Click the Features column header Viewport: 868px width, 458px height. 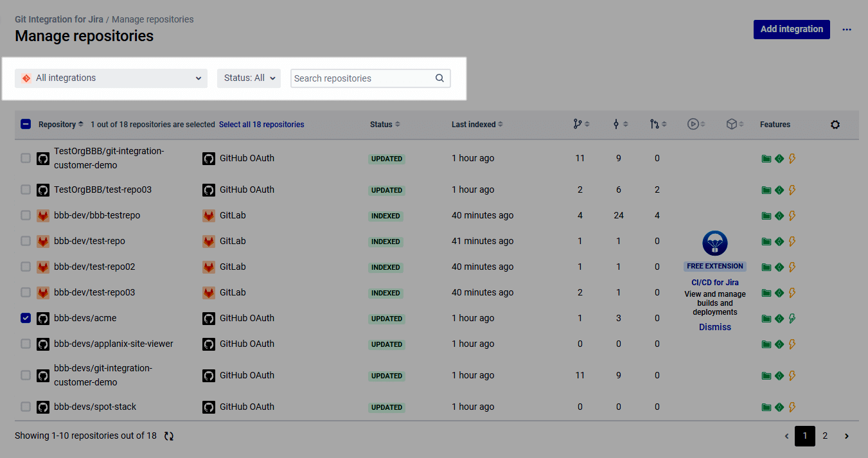tap(775, 125)
